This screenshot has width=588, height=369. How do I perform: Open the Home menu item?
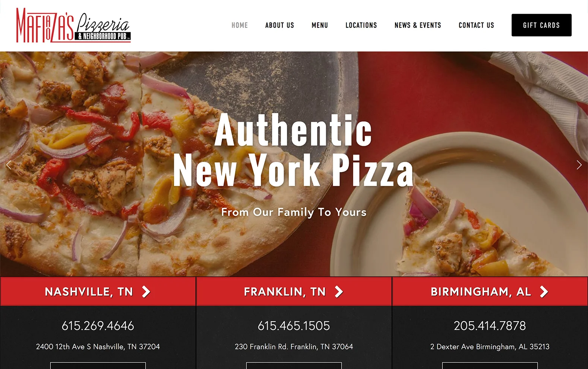pos(240,25)
